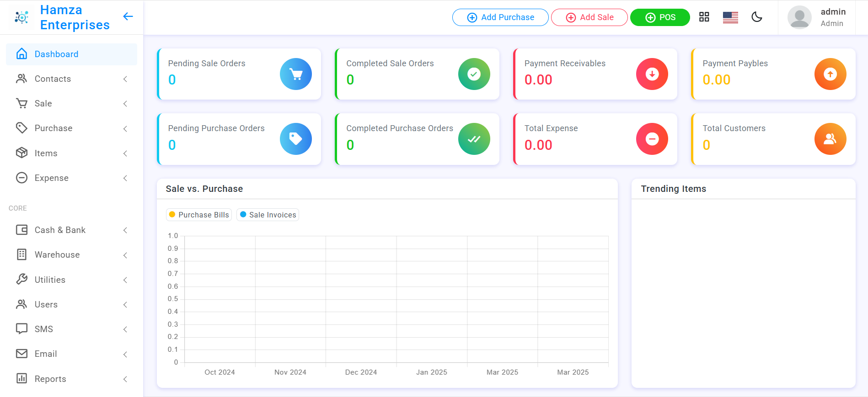Click the Total Customers people icon
This screenshot has height=397, width=868.
830,139
